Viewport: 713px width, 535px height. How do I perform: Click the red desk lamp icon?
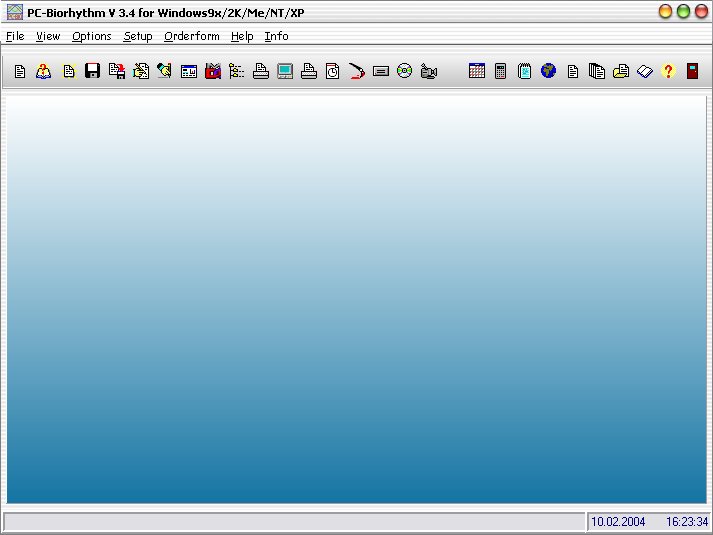(357, 71)
